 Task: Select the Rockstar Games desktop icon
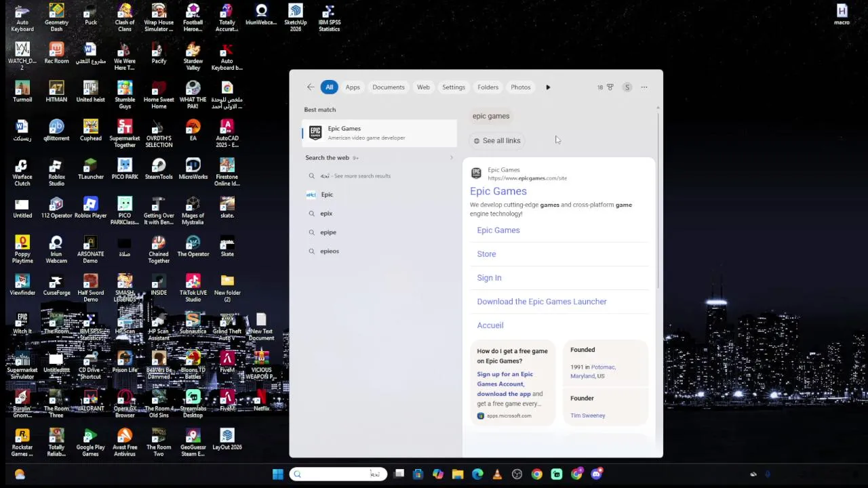pyautogui.click(x=22, y=443)
